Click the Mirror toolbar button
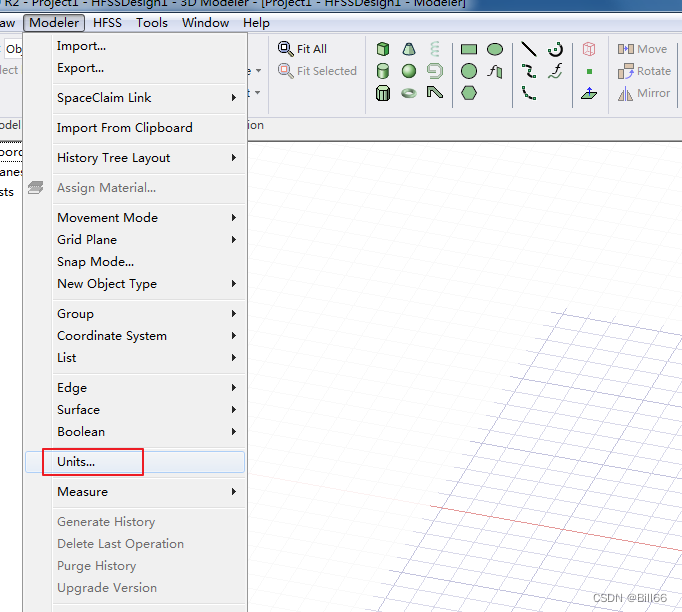The width and height of the screenshot is (682, 612). (x=644, y=93)
